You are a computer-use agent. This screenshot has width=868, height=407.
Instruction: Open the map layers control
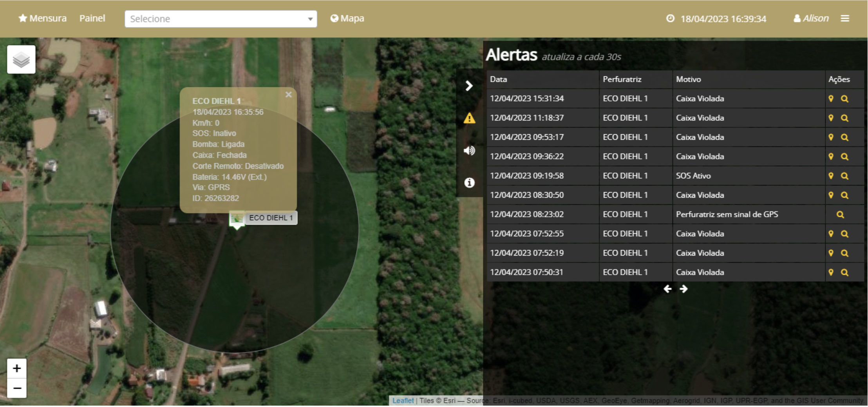point(21,59)
